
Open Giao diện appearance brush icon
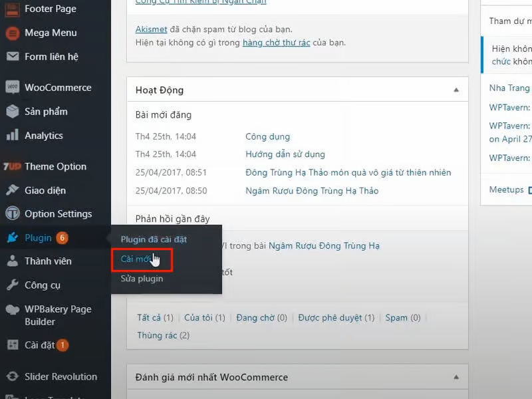coord(13,190)
